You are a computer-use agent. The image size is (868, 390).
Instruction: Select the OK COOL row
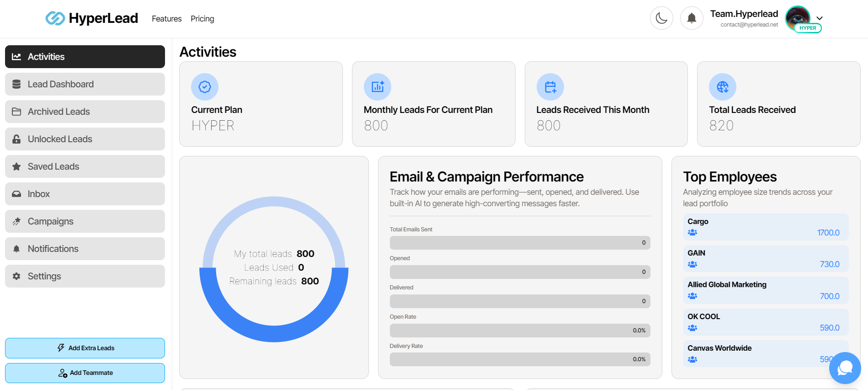[x=766, y=322]
